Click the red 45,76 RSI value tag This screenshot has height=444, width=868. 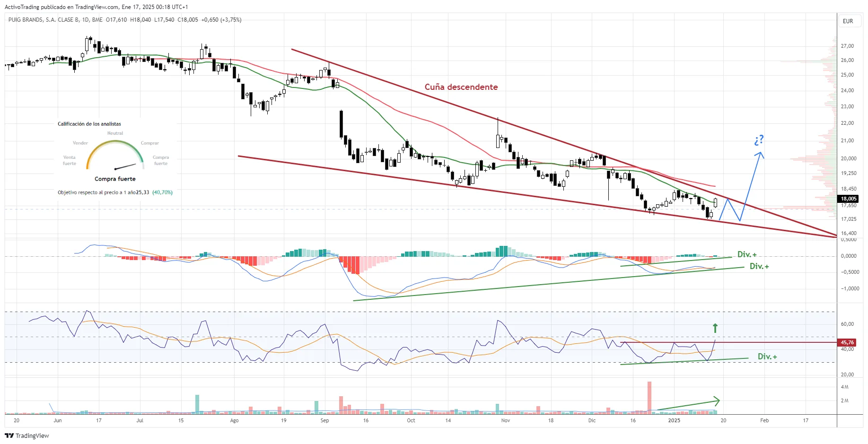[x=847, y=342]
